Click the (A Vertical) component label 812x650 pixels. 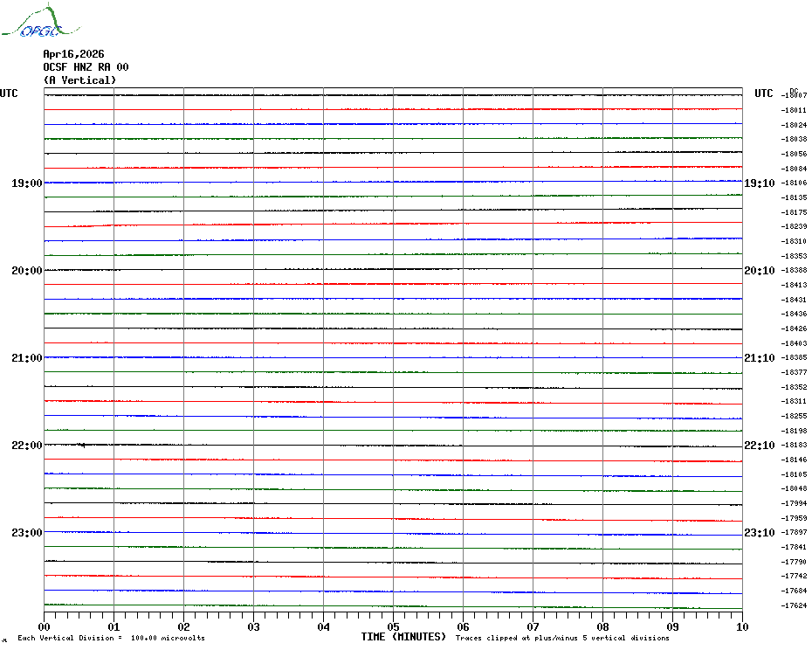tap(79, 80)
